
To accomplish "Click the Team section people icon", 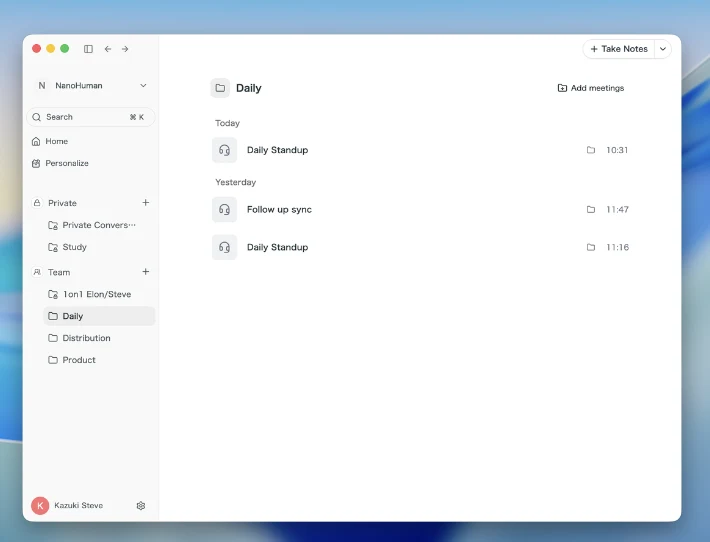I will point(37,272).
